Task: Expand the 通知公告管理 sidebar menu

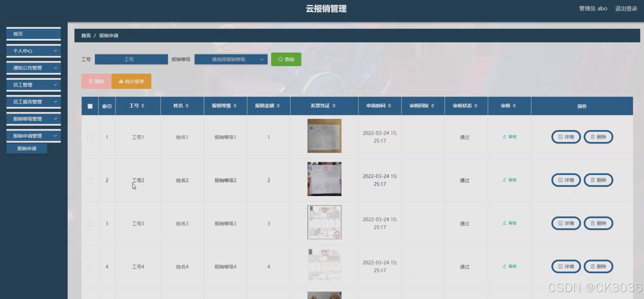Action: [x=33, y=68]
